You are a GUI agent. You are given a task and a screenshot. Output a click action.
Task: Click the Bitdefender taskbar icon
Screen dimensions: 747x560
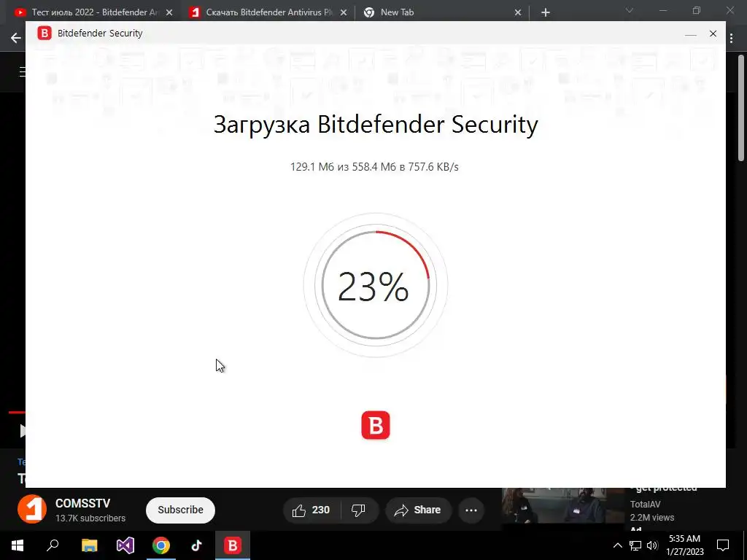(x=233, y=545)
